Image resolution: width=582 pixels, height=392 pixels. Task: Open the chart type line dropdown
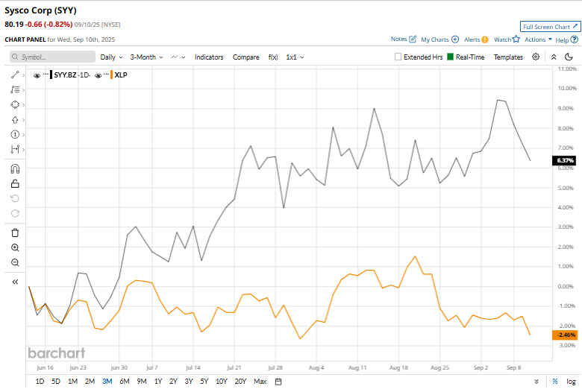tap(178, 57)
